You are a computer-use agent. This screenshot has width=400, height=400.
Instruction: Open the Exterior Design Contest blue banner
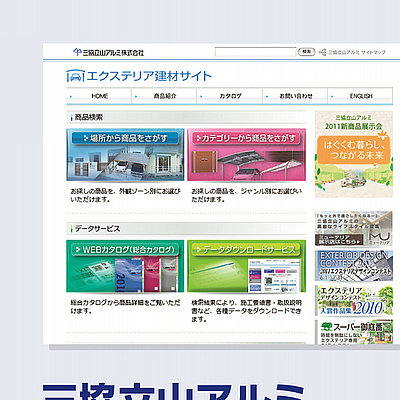pyautogui.click(x=354, y=266)
